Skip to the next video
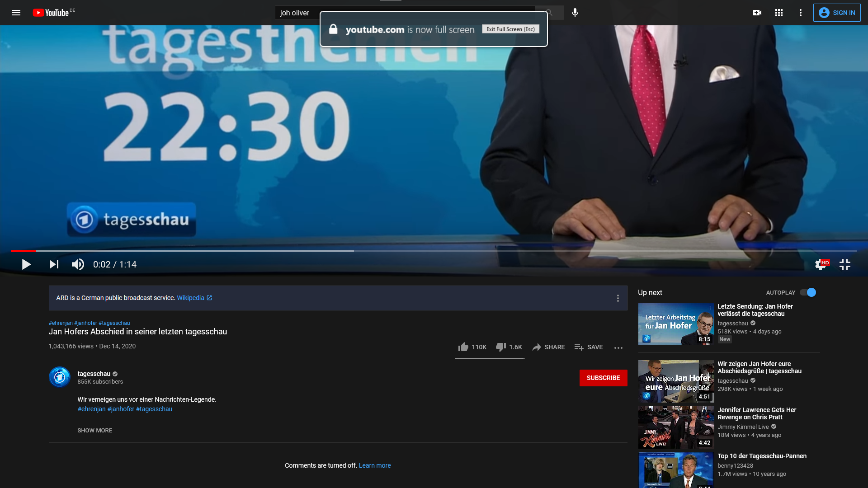868x488 pixels. click(x=53, y=264)
